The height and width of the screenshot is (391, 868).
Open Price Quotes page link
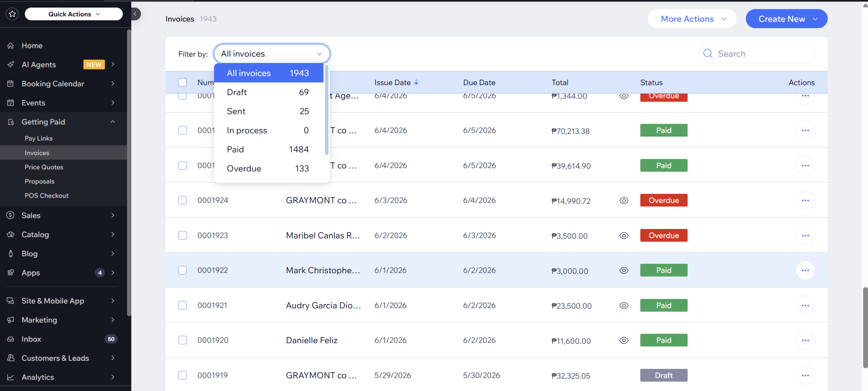tap(44, 167)
